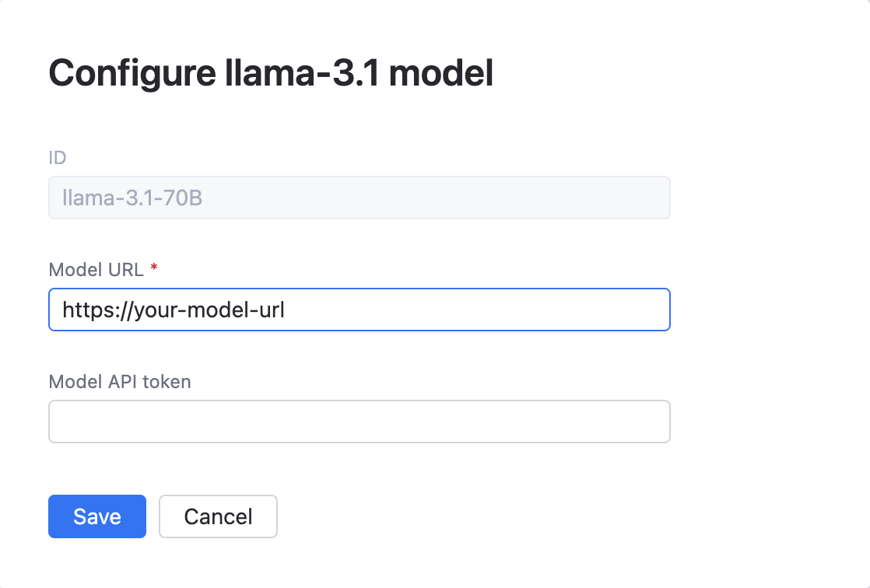Click the Model API token label
Viewport: 870px width, 588px height.
click(x=120, y=382)
